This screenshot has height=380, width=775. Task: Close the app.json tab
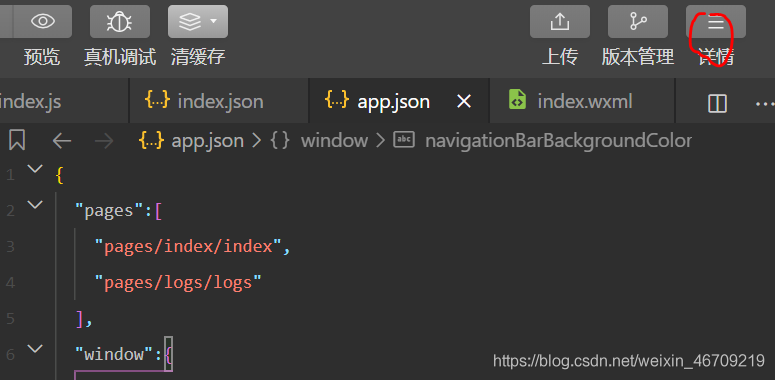pyautogui.click(x=464, y=102)
